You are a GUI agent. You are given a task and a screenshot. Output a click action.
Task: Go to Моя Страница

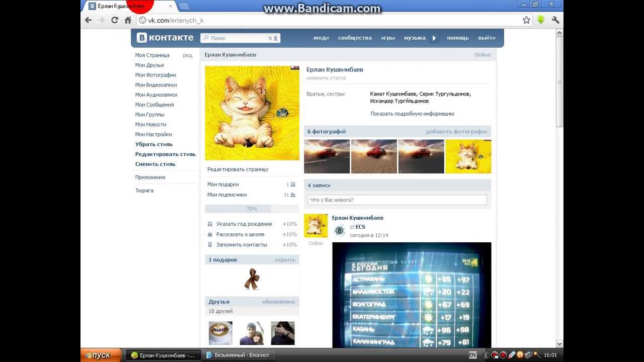point(152,55)
